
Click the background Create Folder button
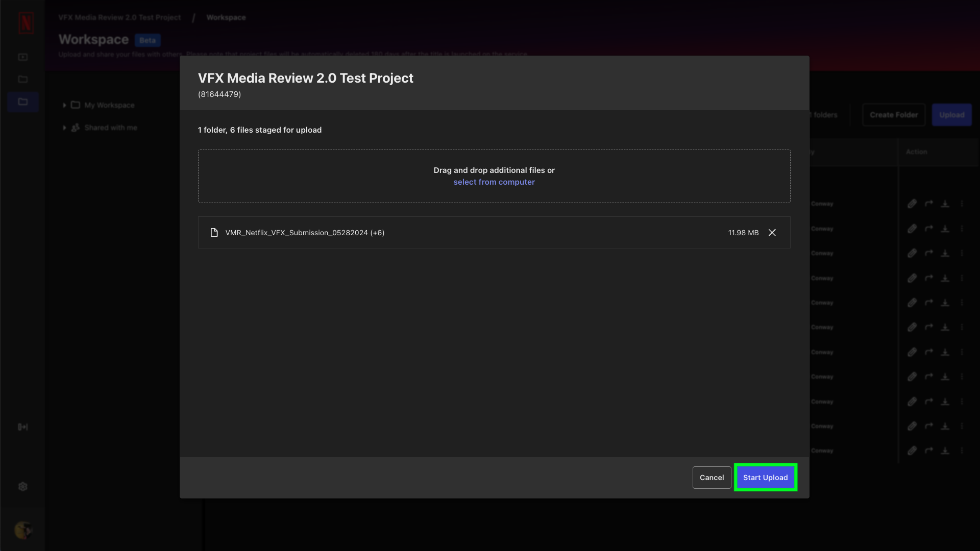click(894, 115)
